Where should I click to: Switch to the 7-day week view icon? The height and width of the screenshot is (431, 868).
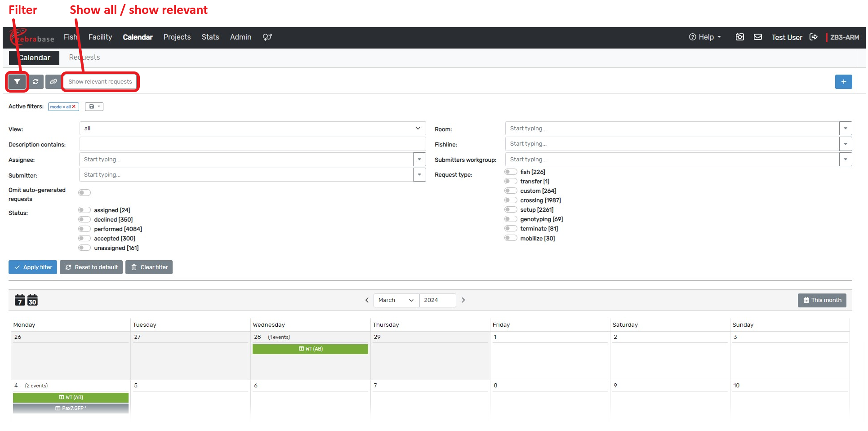[20, 300]
